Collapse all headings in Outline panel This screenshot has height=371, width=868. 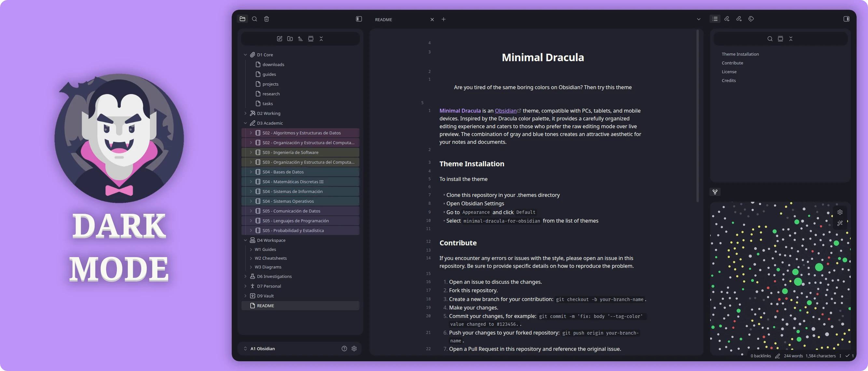coord(791,39)
